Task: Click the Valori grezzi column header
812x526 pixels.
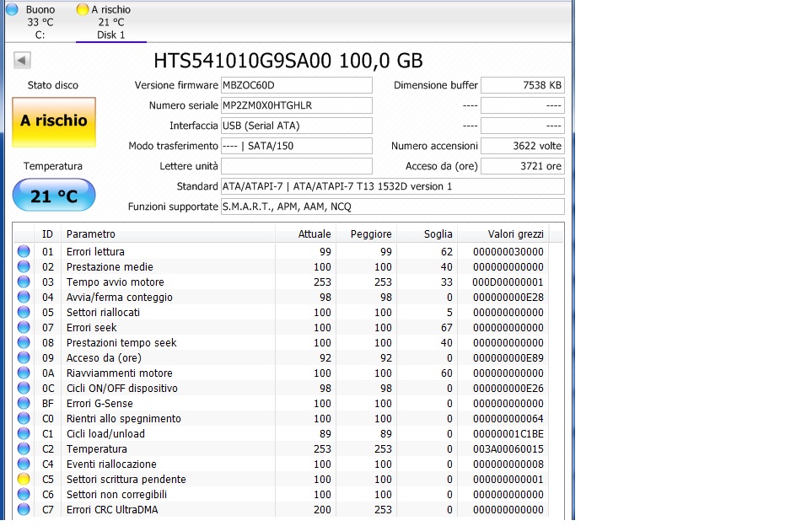Action: (503, 234)
